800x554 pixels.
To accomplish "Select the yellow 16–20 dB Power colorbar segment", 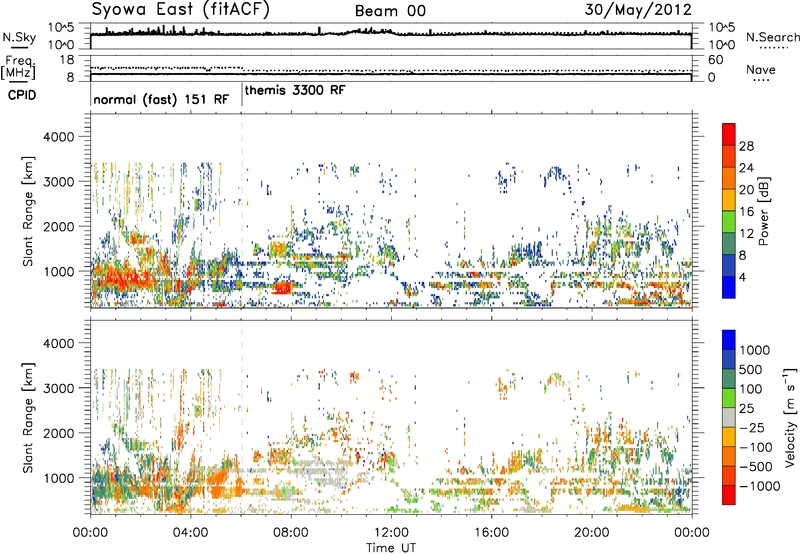I will pyautogui.click(x=729, y=200).
